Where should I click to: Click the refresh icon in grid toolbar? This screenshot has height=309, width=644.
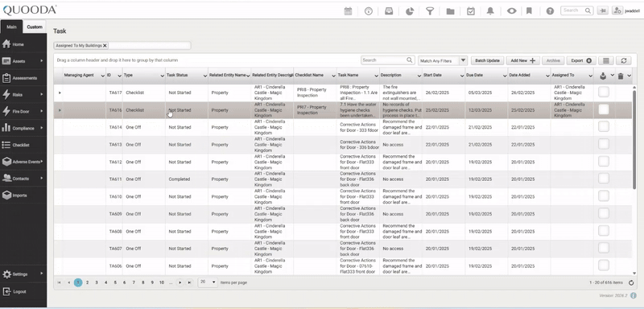[623, 60]
